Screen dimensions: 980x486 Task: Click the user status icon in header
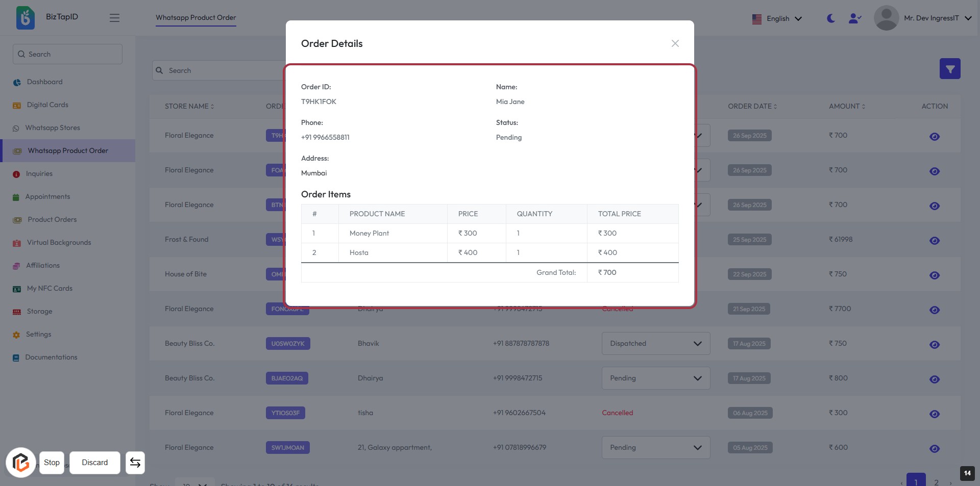tap(855, 18)
